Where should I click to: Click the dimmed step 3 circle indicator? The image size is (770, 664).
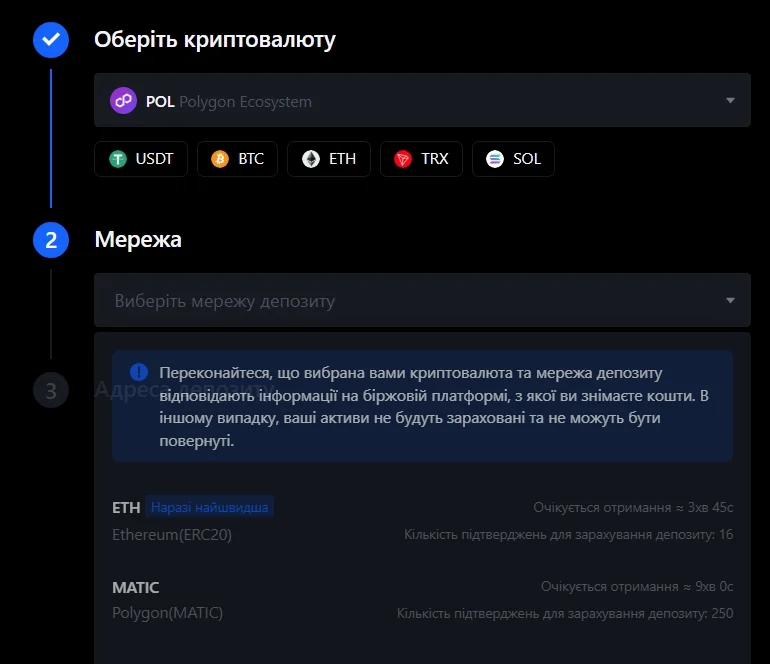pos(51,390)
